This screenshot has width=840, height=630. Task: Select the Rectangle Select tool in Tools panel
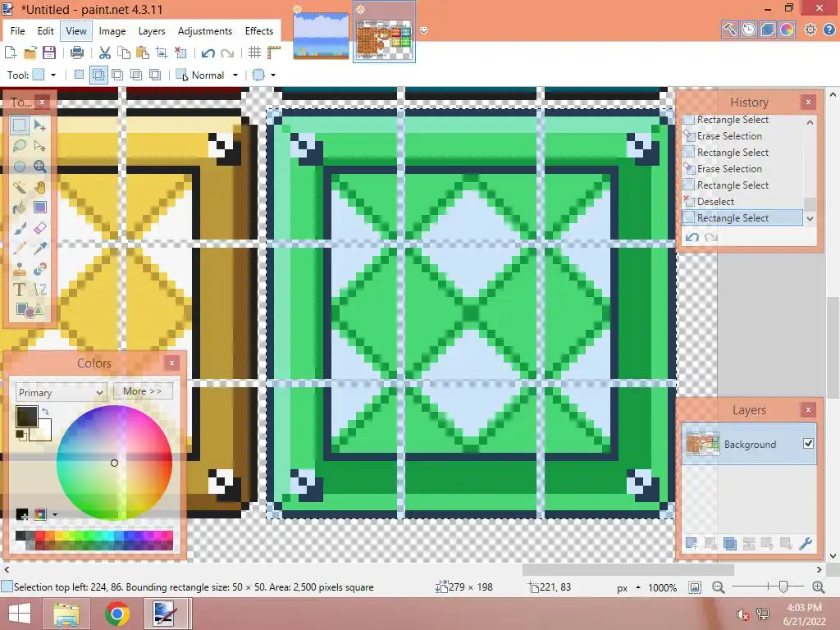tap(20, 126)
